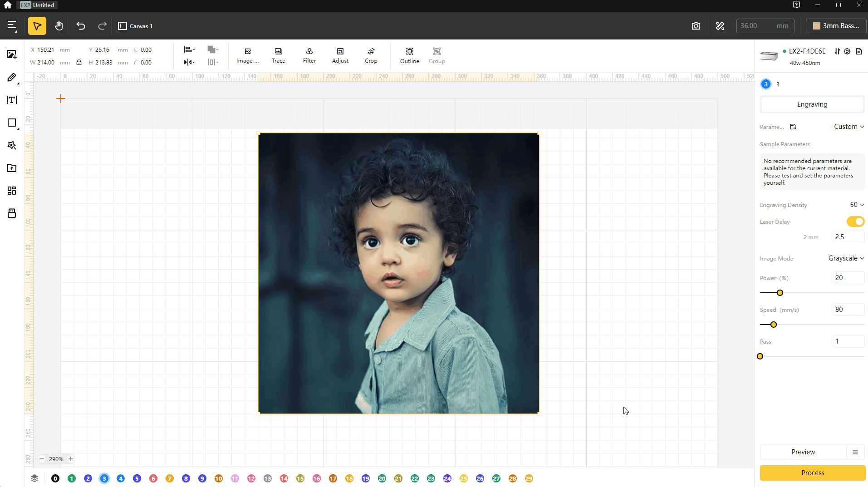Click the material thickness 36.00 field

pos(765,26)
